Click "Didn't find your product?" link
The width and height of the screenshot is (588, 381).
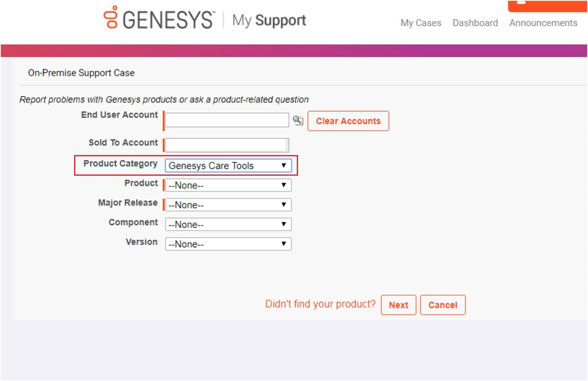pyautogui.click(x=320, y=304)
